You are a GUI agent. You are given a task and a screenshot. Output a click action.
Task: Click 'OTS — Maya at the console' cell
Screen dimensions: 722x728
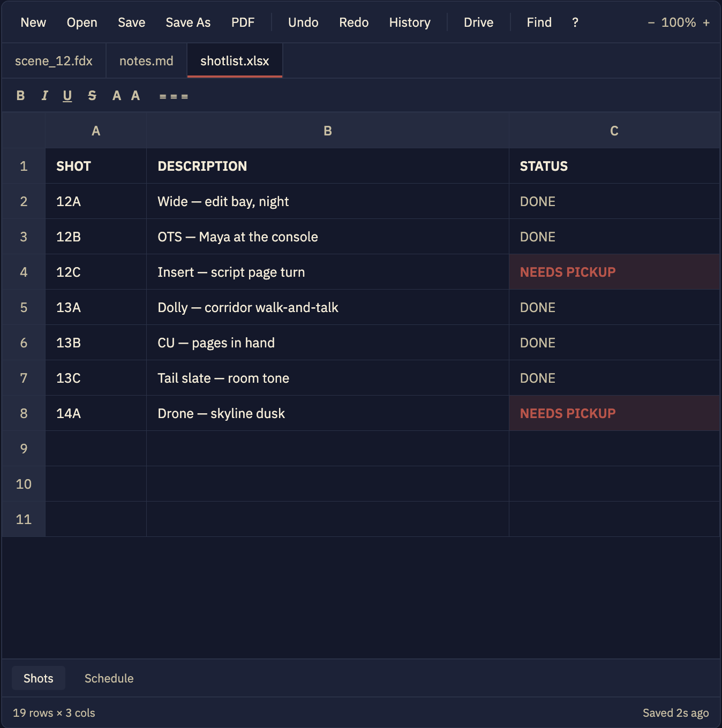328,237
